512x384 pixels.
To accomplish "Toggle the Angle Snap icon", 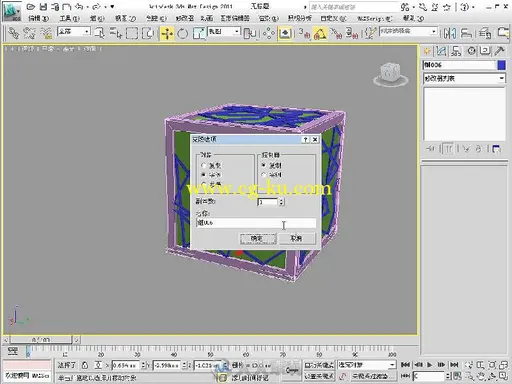I will pos(320,33).
